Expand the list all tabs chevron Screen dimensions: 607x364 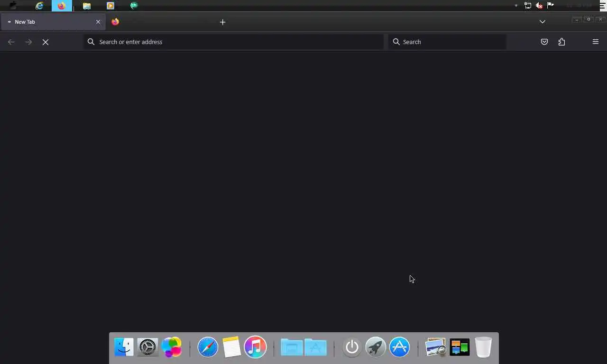[543, 22]
